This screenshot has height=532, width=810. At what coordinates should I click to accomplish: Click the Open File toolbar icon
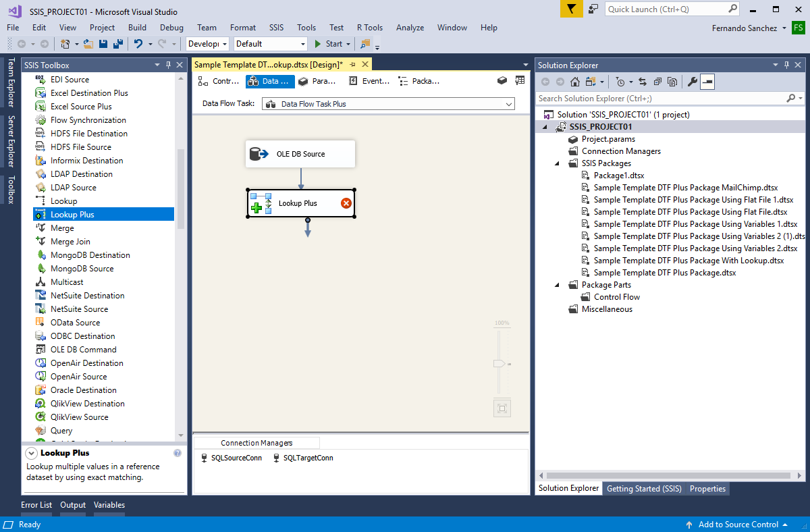[88, 44]
